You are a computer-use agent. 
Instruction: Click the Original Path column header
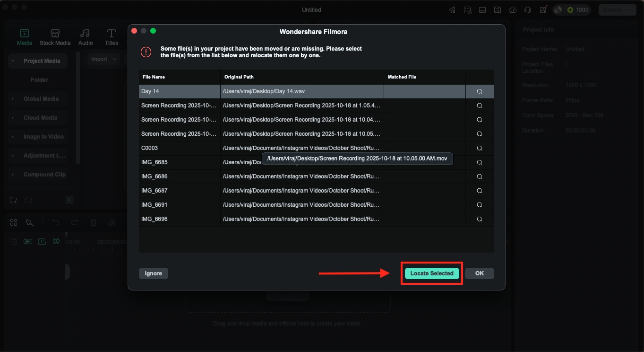click(302, 77)
